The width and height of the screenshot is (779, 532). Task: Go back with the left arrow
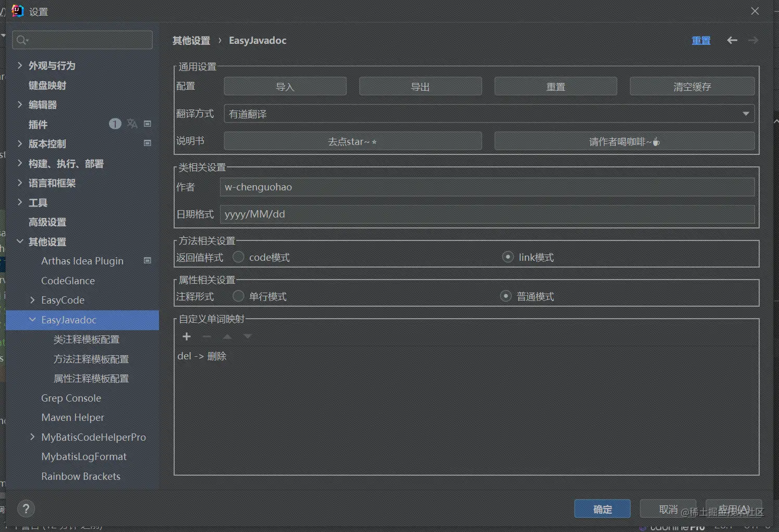(x=732, y=40)
